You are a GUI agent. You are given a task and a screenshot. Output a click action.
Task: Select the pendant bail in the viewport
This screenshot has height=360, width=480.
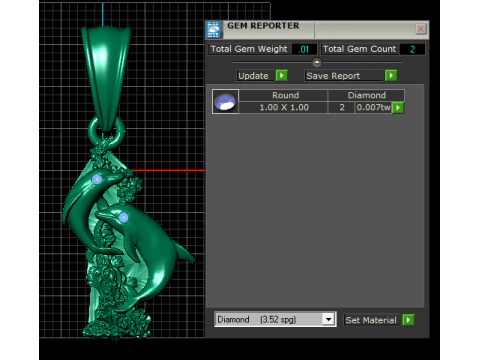tap(106, 77)
